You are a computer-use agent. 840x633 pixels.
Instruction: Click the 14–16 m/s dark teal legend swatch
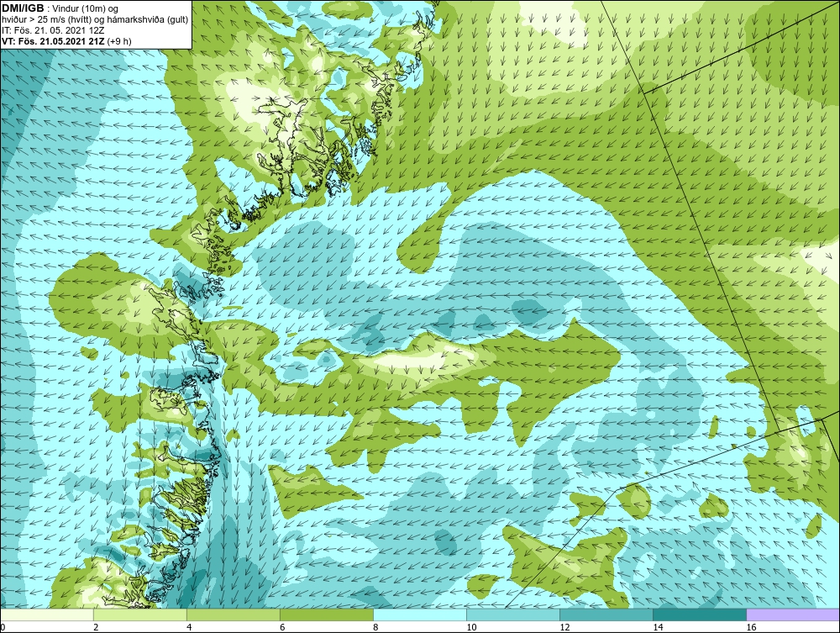point(699,615)
